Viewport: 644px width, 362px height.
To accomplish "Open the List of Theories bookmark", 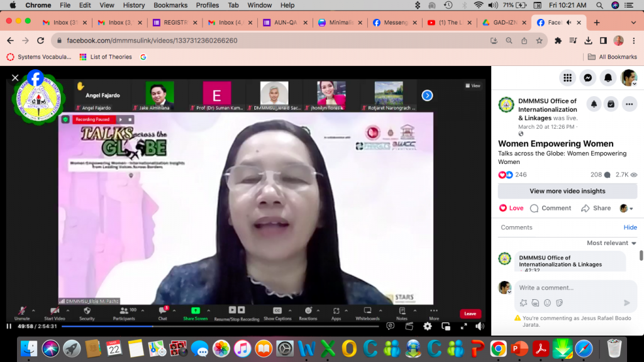I will [x=106, y=57].
